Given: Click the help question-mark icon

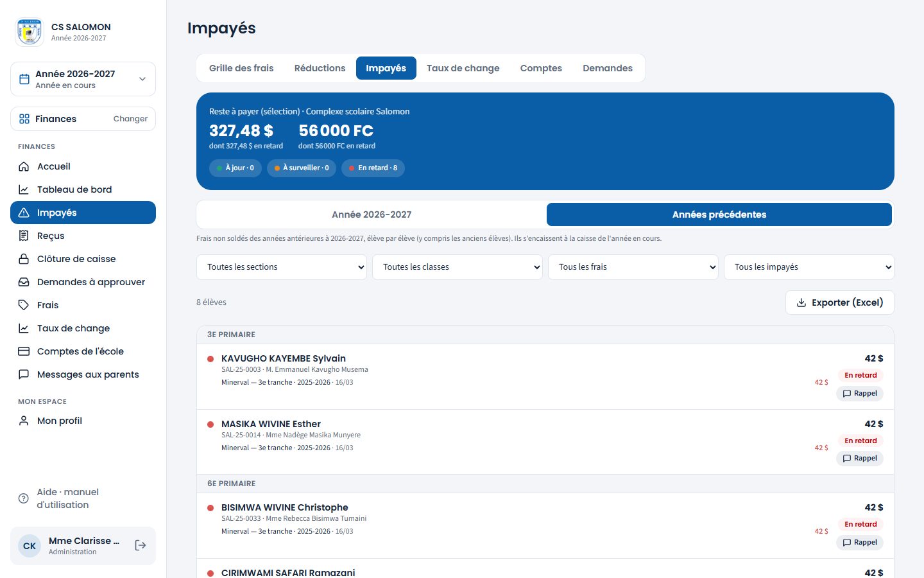Looking at the screenshot, I should (24, 498).
